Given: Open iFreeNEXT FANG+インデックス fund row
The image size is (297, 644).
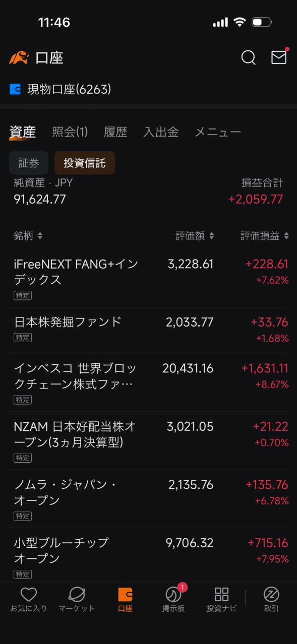Looking at the screenshot, I should point(148,278).
